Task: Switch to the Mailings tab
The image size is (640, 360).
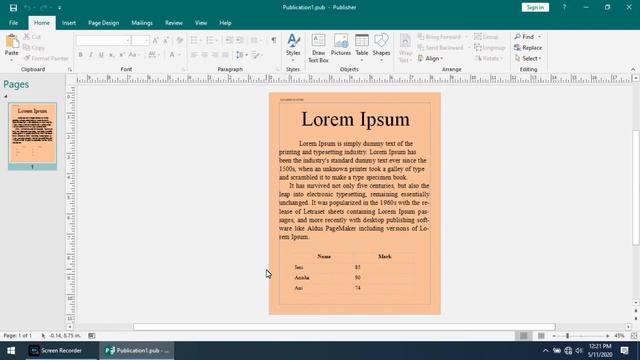Action: [x=142, y=23]
